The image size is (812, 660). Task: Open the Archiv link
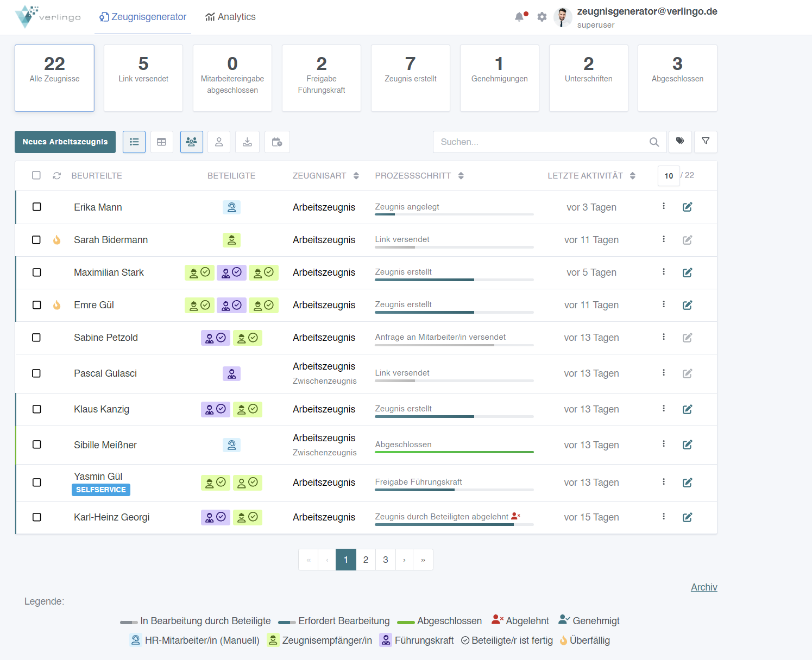pos(704,587)
